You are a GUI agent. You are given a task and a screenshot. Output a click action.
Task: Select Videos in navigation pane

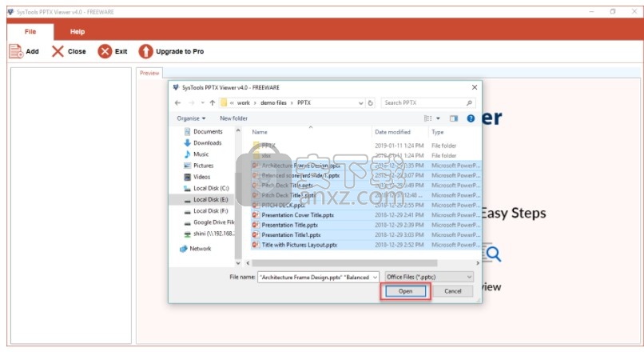(201, 177)
